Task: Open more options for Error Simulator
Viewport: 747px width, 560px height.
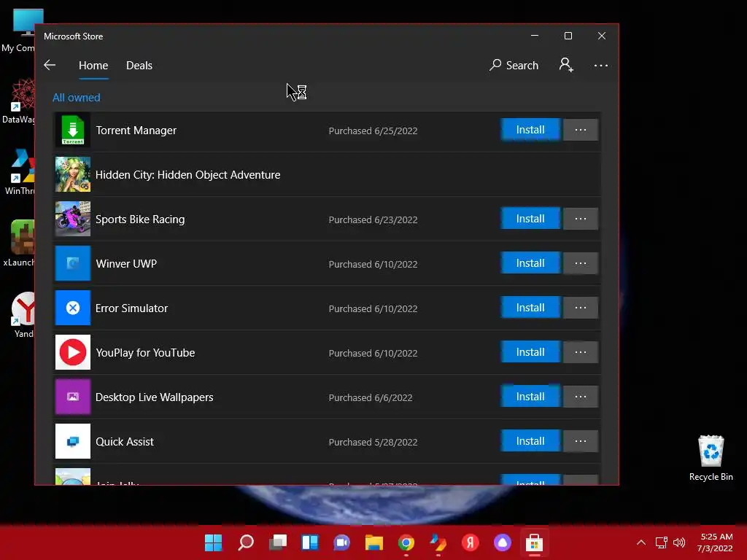Action: (x=580, y=308)
